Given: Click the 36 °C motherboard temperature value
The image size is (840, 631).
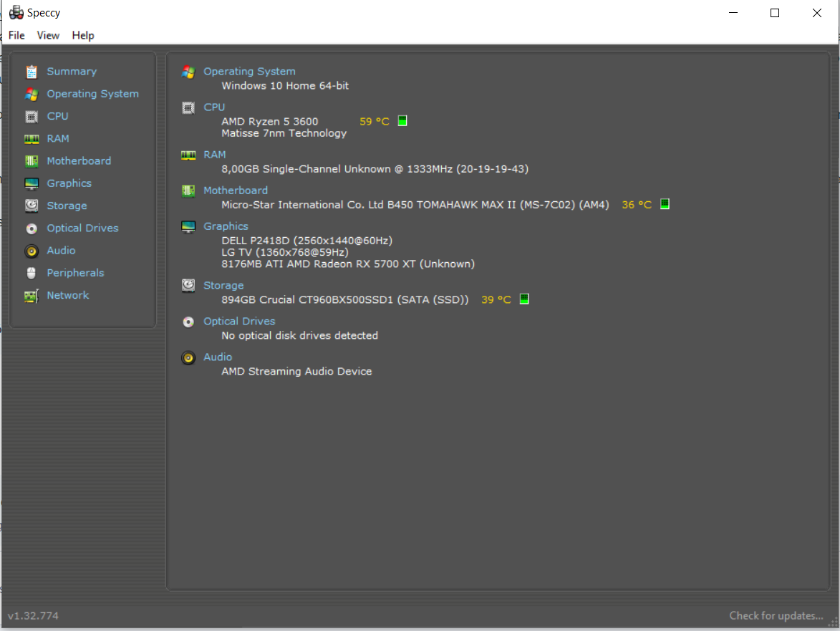Looking at the screenshot, I should [x=637, y=205].
